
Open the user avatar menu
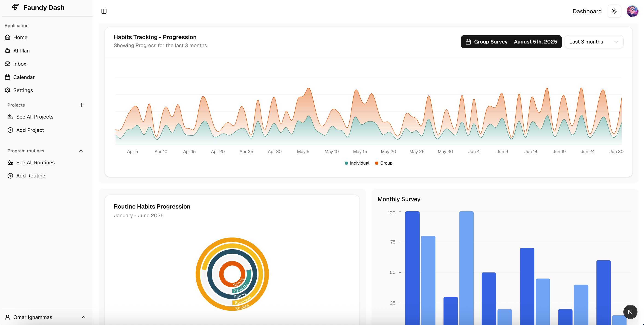point(632,11)
